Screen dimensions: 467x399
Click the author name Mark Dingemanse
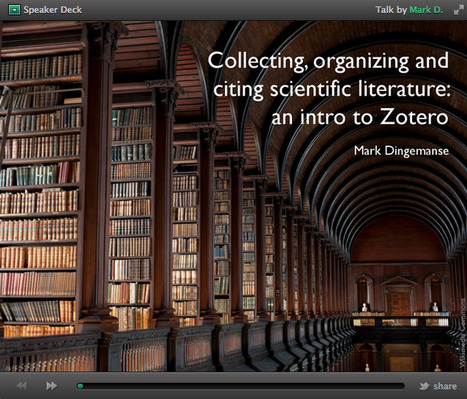(x=401, y=151)
